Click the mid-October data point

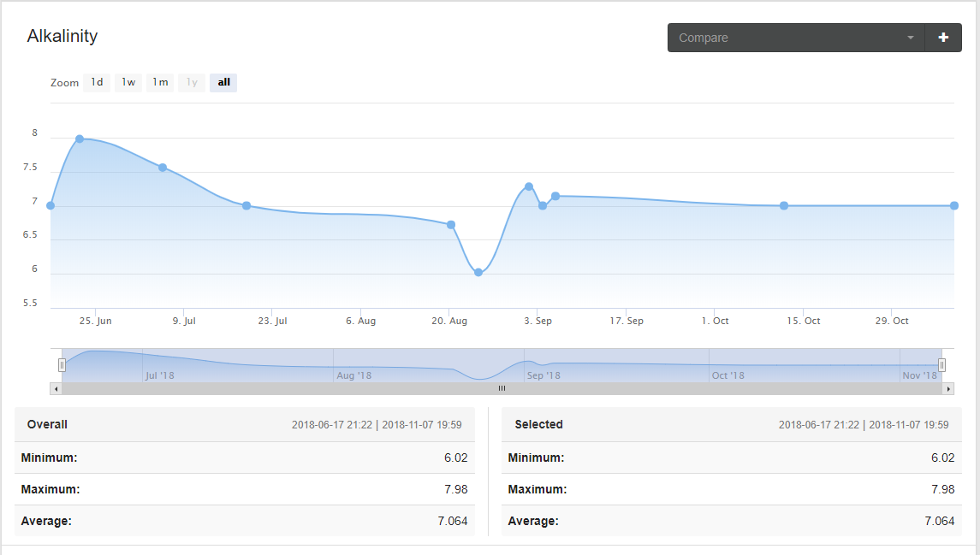point(784,205)
